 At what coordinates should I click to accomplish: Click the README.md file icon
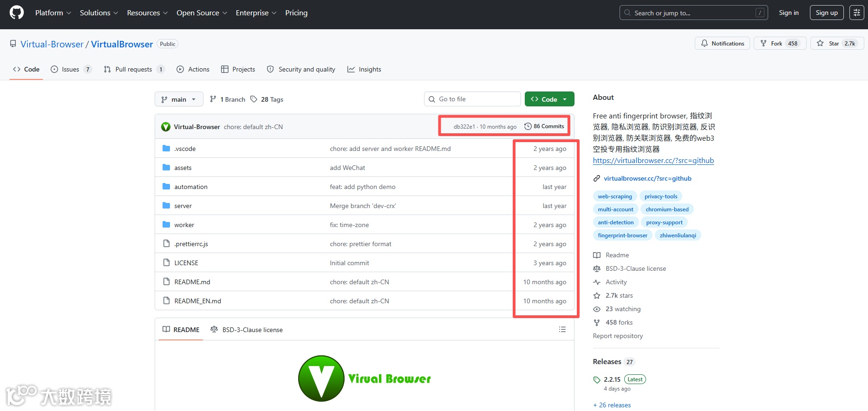tap(166, 282)
